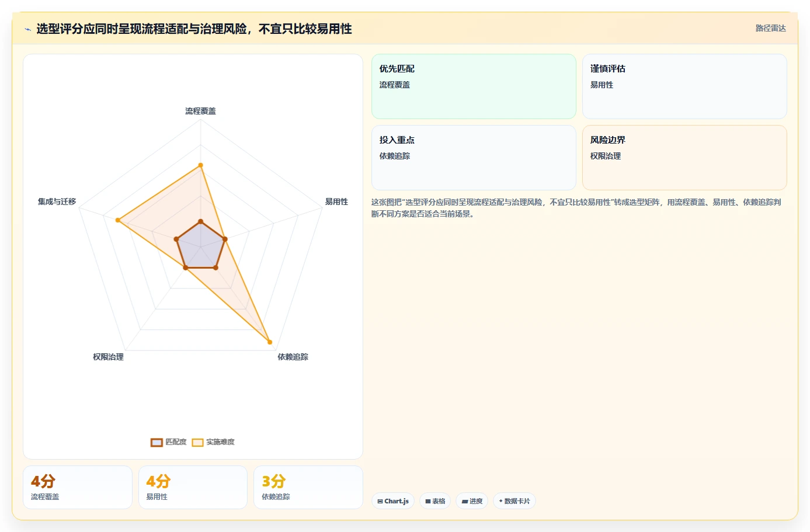810x532 pixels.
Task: Open the 投入重点 card
Action: tap(474, 158)
